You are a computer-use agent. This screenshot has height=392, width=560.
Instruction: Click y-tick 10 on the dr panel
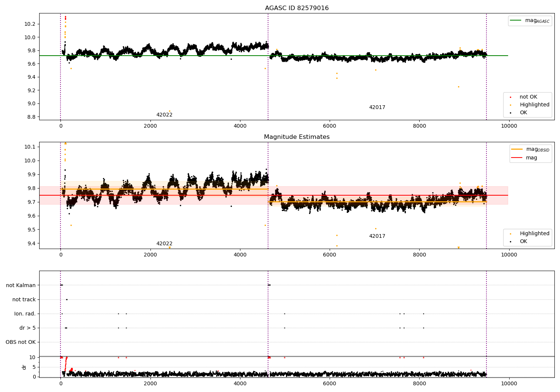tap(32, 358)
